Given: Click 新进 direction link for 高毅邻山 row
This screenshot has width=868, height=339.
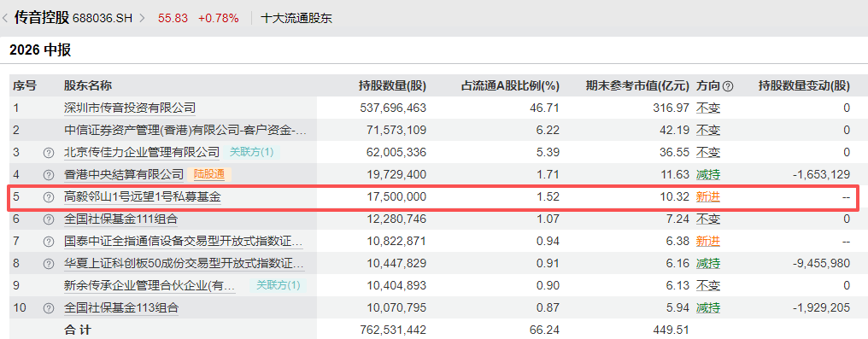Looking at the screenshot, I should [x=708, y=197].
